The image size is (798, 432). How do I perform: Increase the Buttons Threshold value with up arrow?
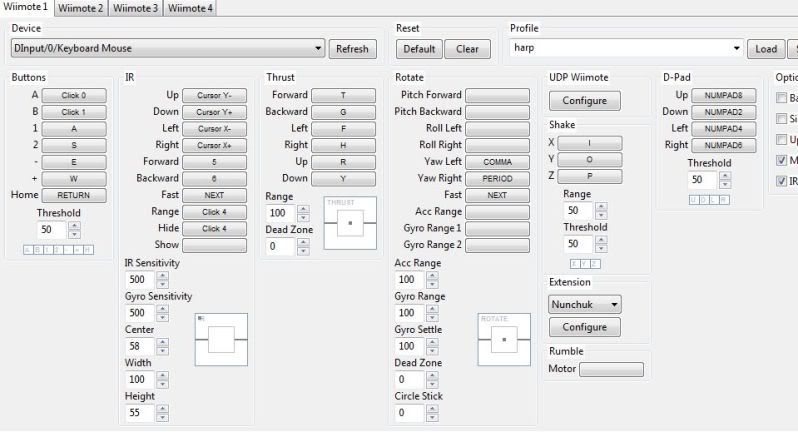coord(74,225)
